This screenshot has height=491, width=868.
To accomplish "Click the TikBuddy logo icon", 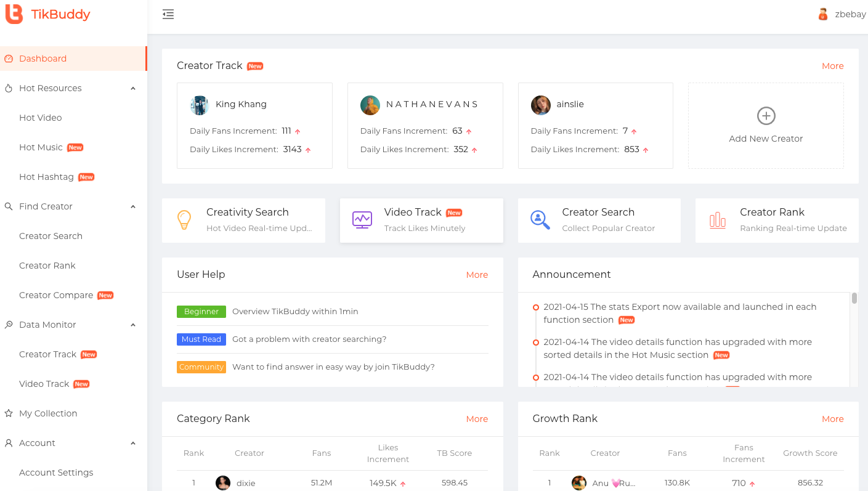I will click(x=14, y=14).
